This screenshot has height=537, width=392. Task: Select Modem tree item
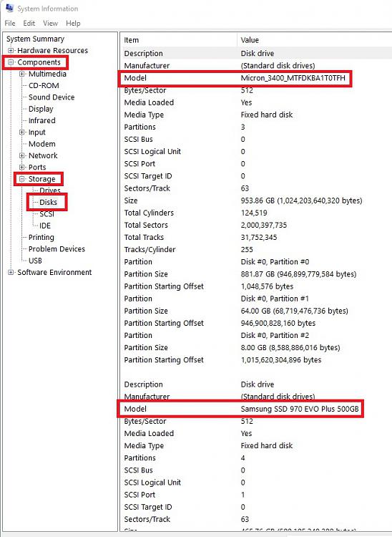(42, 144)
